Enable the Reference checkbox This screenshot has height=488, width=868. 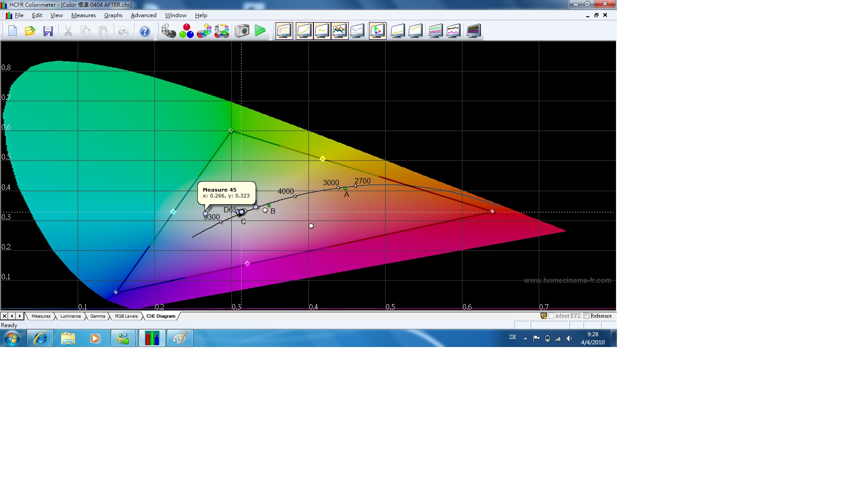586,316
